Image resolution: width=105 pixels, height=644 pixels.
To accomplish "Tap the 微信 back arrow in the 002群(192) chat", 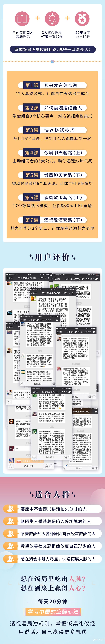I will click(23, 319).
